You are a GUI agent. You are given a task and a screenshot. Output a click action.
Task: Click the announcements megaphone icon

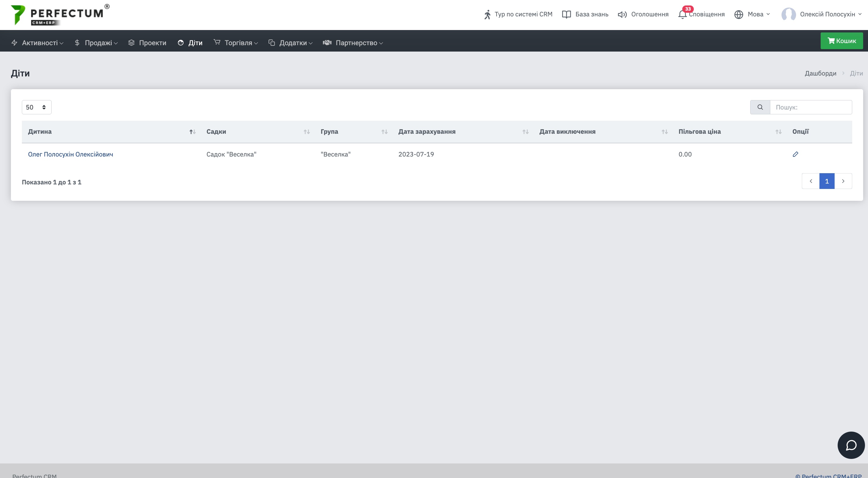pyautogui.click(x=622, y=15)
